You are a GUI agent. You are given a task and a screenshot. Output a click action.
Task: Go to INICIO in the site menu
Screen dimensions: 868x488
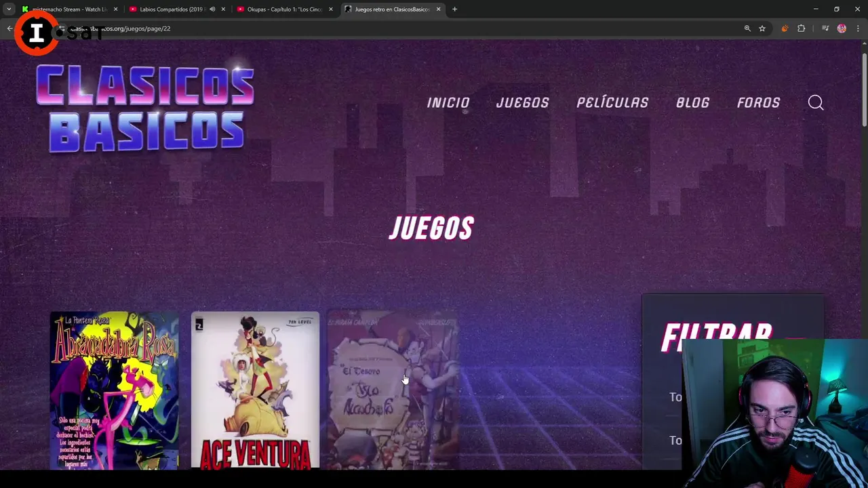click(x=448, y=102)
